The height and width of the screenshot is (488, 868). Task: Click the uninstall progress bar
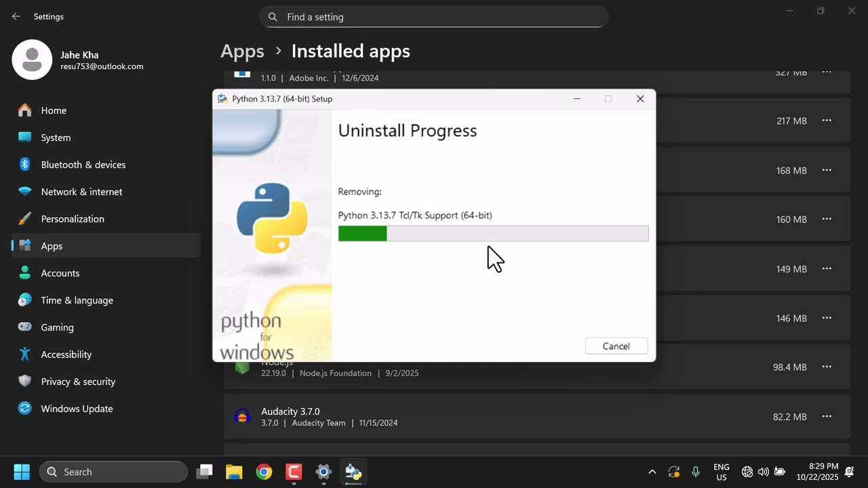(493, 233)
